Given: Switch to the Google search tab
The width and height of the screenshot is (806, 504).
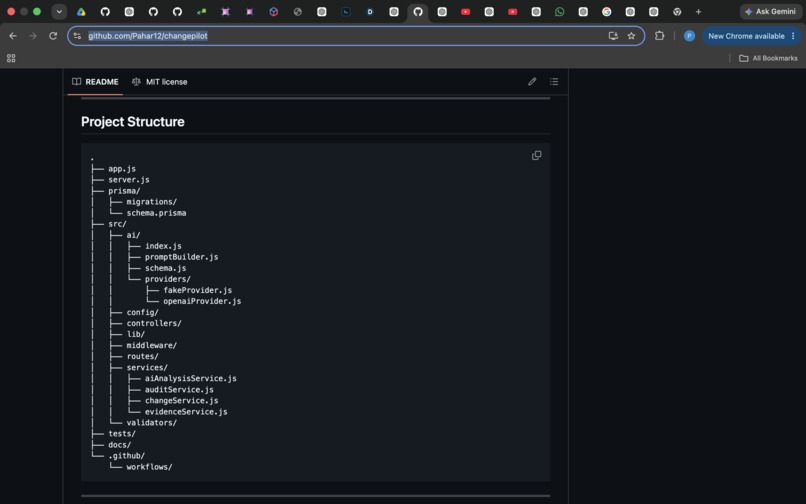Looking at the screenshot, I should click(x=607, y=11).
